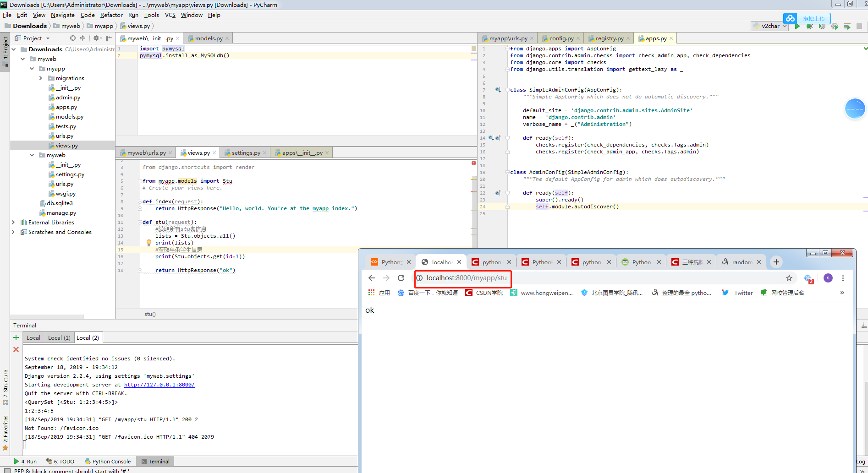Screen dimensions: 868x473
Task: Close terminal session with red X icon
Action: pyautogui.click(x=16, y=349)
